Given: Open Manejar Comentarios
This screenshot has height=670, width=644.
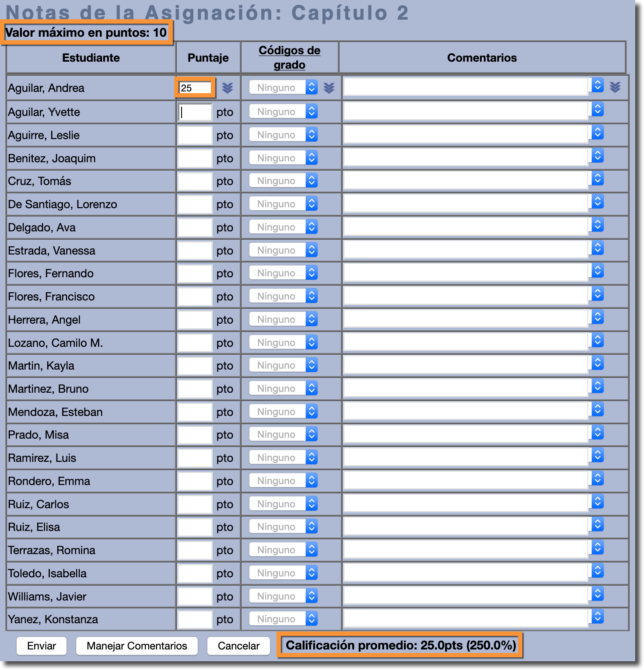Looking at the screenshot, I should point(136,646).
